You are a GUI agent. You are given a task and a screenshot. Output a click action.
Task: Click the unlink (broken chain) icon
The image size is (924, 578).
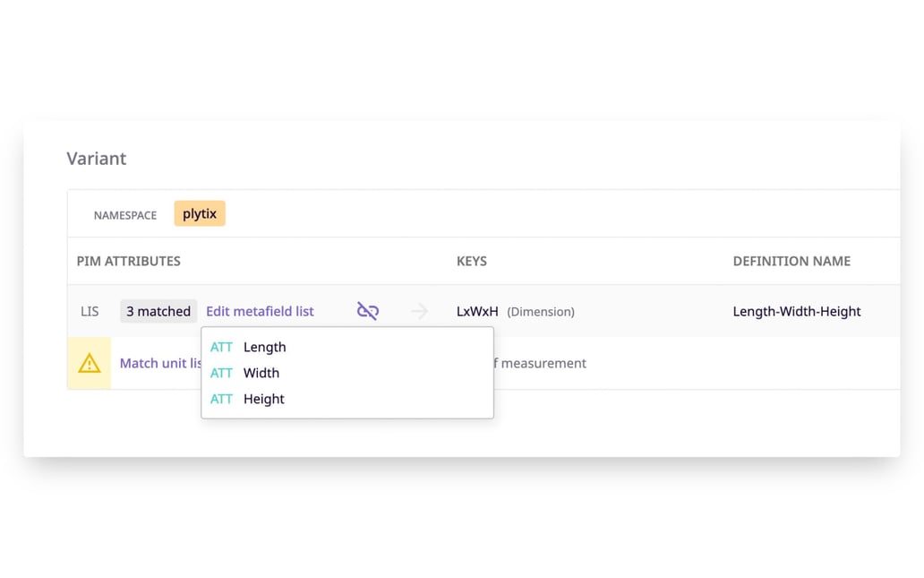367,310
